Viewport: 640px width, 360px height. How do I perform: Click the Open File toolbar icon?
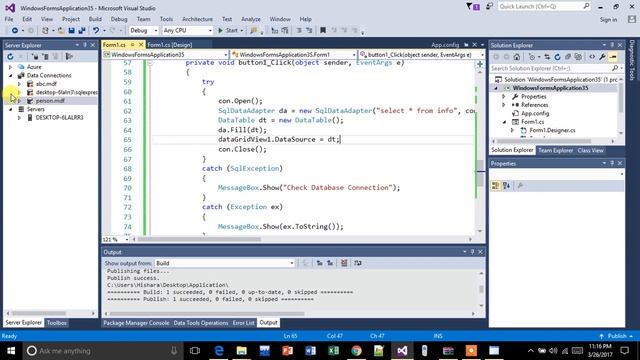61,30
